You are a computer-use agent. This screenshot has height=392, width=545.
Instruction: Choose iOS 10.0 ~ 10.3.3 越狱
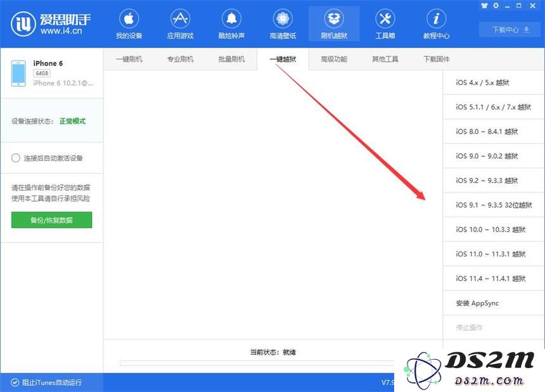pos(494,229)
